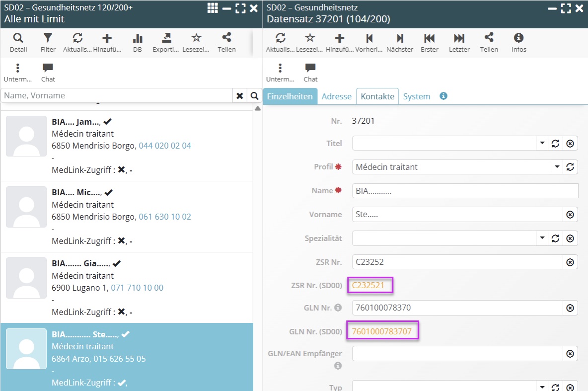This screenshot has width=588, height=391.
Task: Open the Profil dropdown list
Action: click(557, 167)
